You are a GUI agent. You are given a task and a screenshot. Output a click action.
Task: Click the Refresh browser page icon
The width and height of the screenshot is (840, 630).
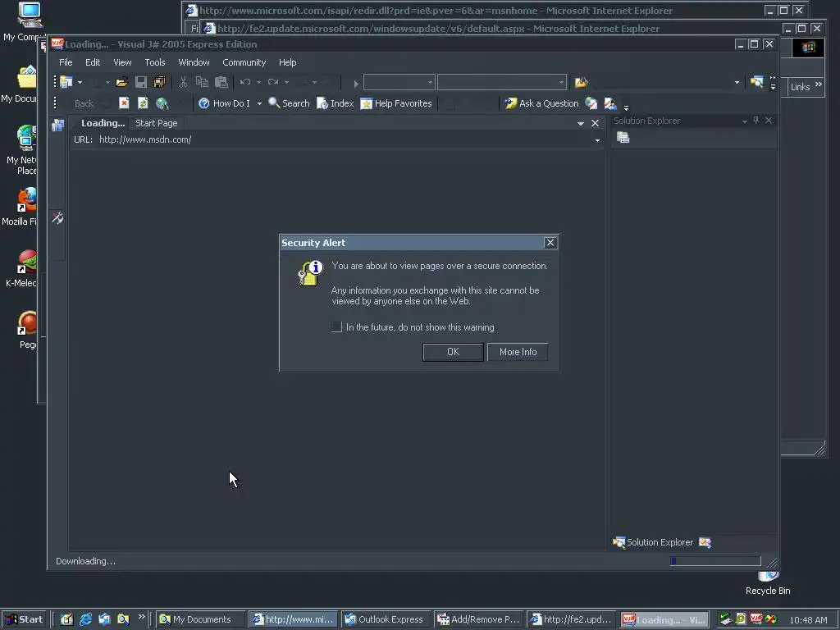[x=143, y=103]
